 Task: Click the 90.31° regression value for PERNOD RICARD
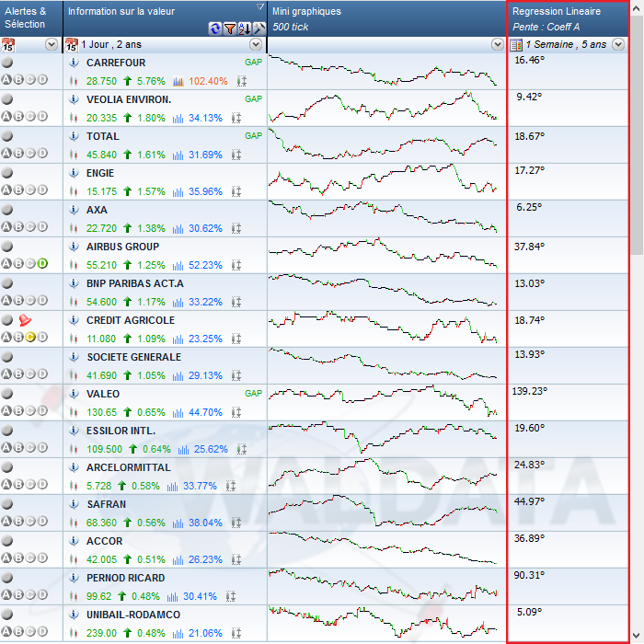pos(529,575)
